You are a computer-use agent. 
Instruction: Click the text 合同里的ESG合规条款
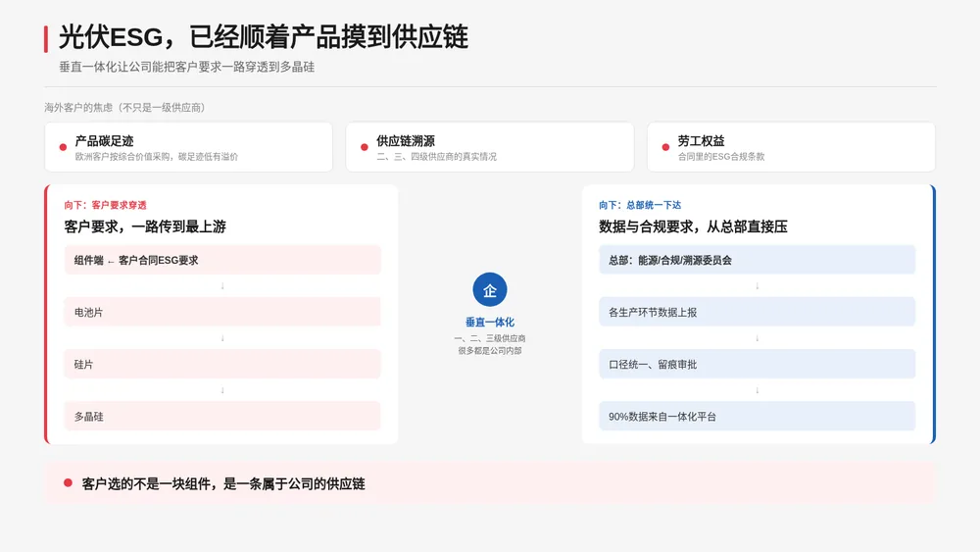coord(721,156)
